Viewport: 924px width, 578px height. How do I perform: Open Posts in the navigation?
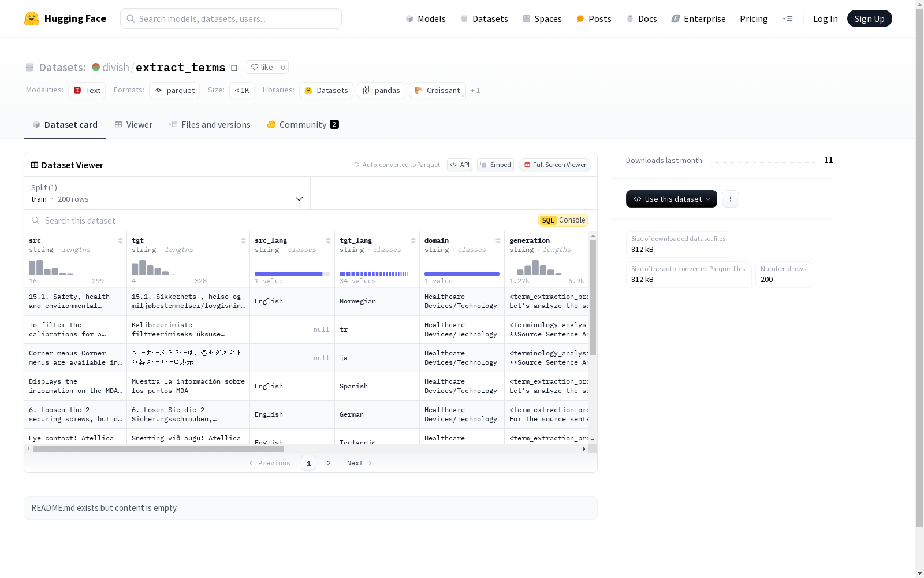594,18
